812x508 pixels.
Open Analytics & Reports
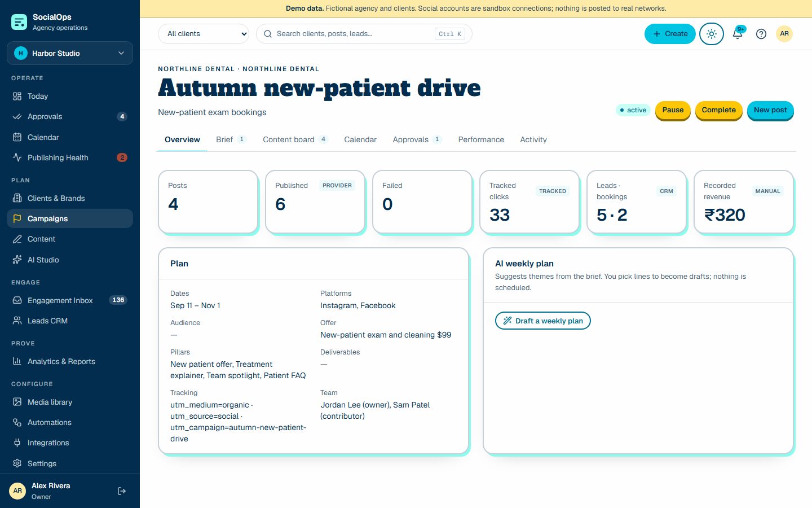point(70,361)
